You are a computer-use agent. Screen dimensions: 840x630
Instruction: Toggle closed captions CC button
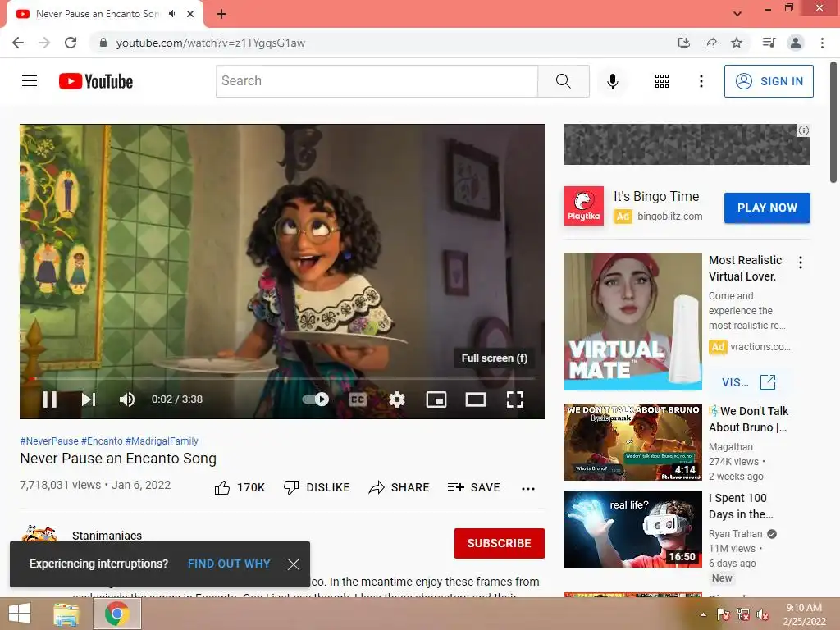[358, 399]
